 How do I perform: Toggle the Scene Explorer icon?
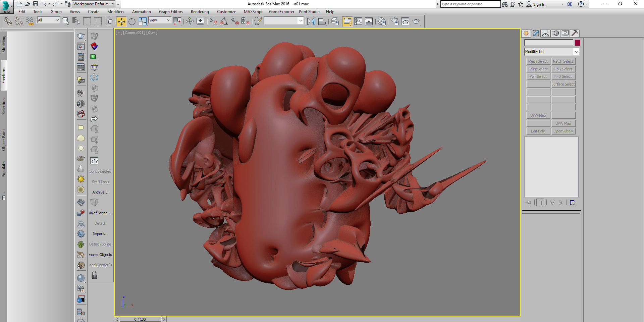[x=335, y=21]
